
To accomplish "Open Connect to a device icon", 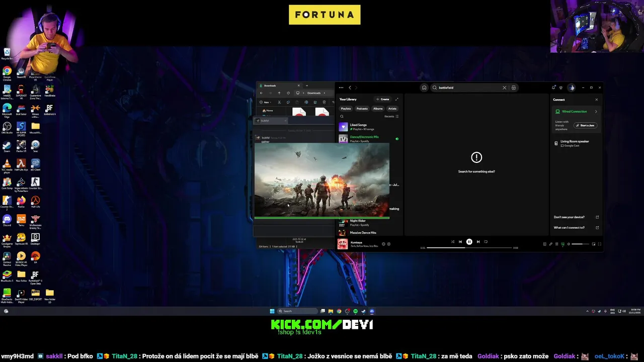I will [x=562, y=244].
